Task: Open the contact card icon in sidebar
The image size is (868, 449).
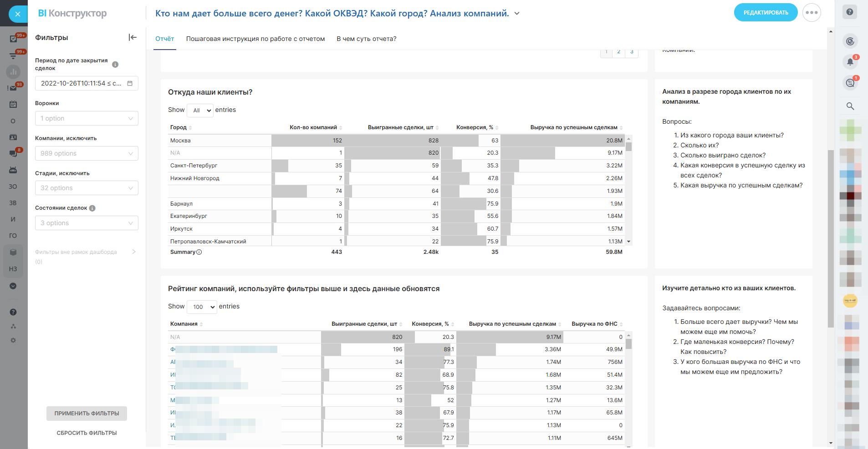Action: 13,137
